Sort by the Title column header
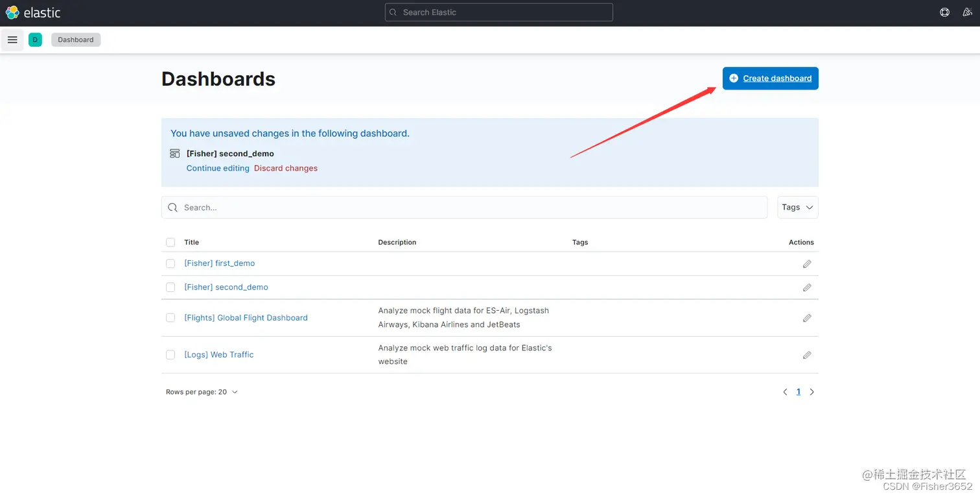 point(192,243)
